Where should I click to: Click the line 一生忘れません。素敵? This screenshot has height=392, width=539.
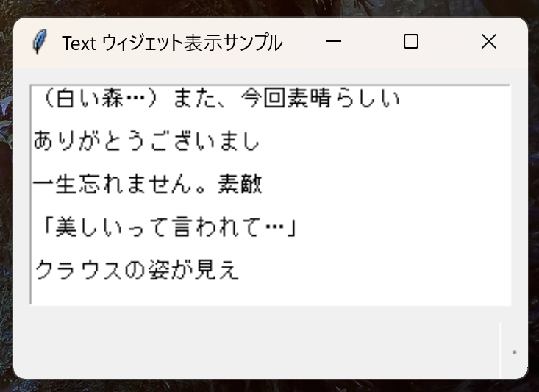(148, 185)
